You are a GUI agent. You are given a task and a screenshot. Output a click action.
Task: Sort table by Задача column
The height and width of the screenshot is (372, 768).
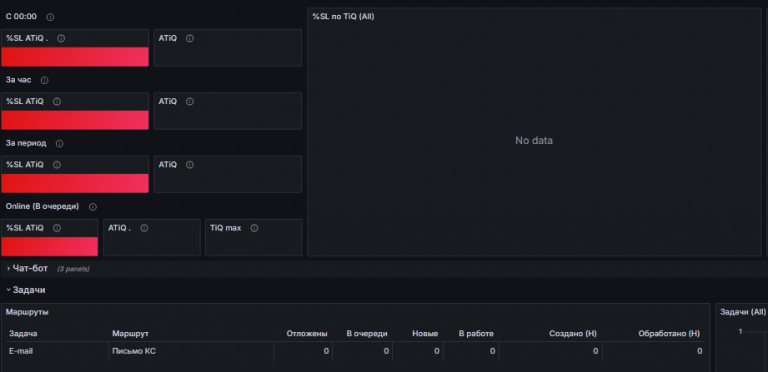(x=23, y=334)
